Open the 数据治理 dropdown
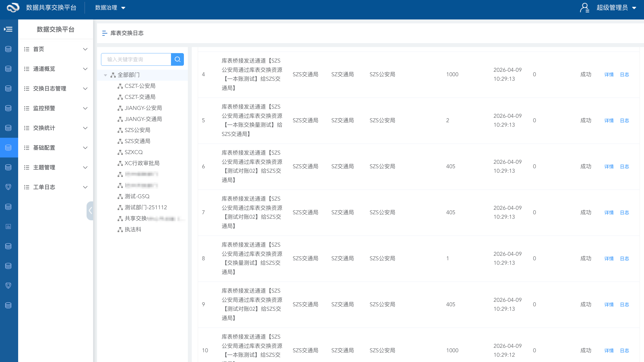 (x=110, y=8)
